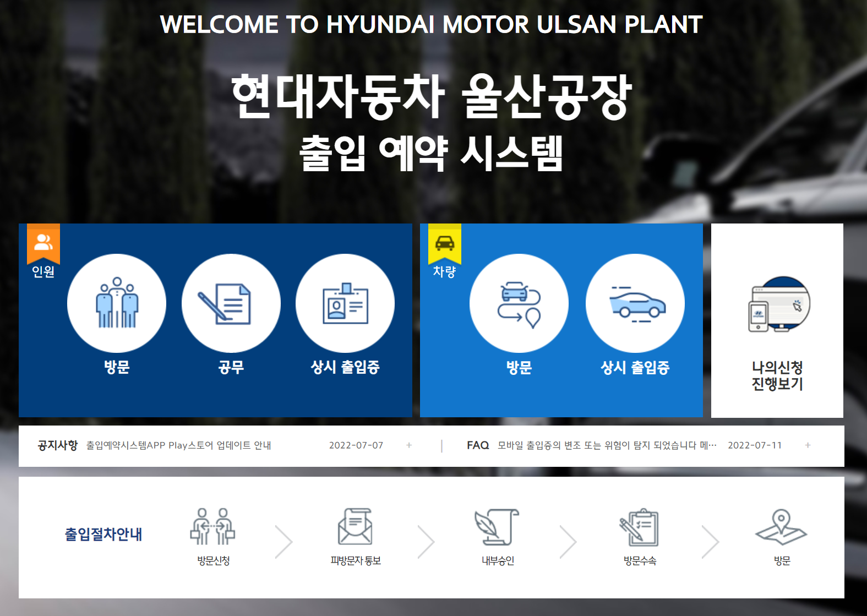Click the 방문신청 step icon
The width and height of the screenshot is (867, 616).
coord(212,526)
